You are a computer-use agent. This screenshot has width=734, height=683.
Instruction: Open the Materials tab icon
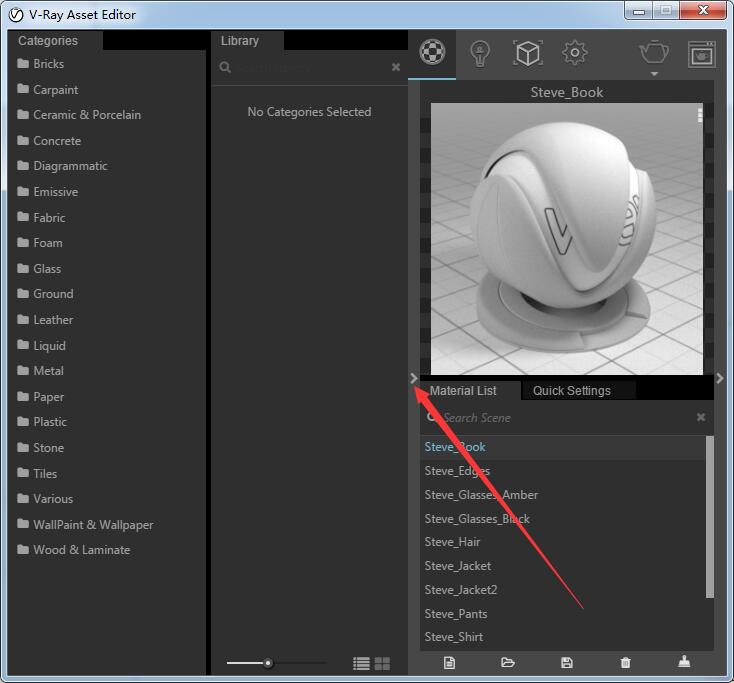(x=432, y=52)
